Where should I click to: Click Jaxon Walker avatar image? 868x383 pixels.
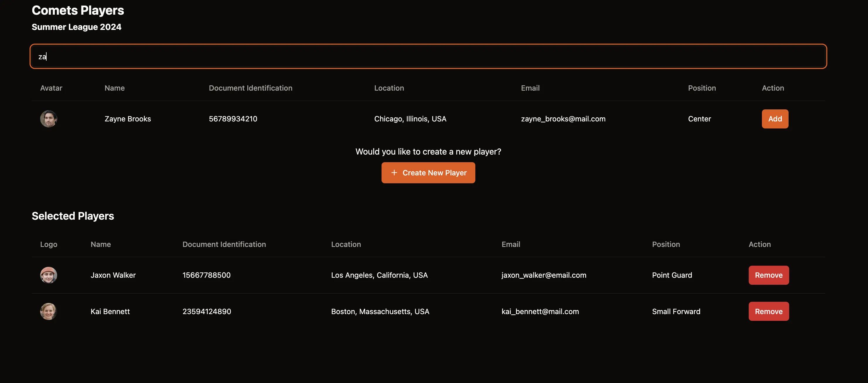tap(49, 275)
